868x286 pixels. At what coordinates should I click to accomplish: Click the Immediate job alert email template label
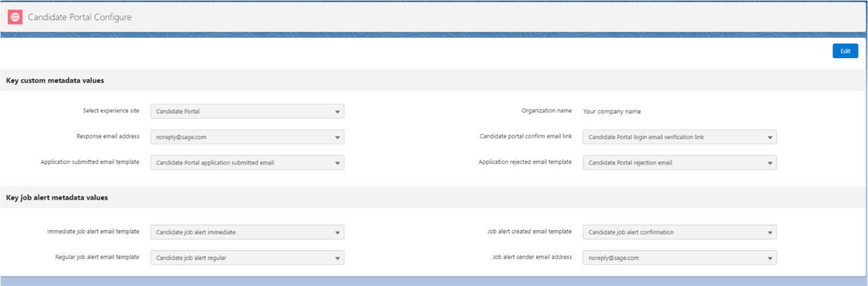point(93,232)
